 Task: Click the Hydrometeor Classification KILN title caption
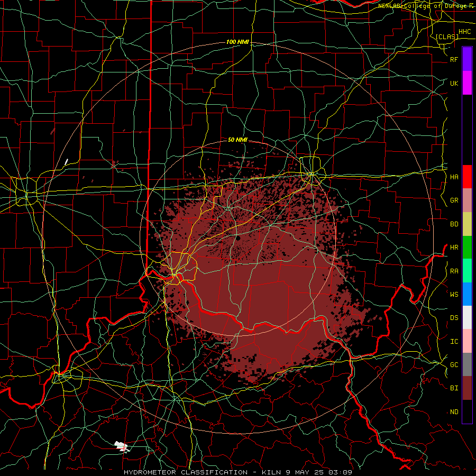point(237,472)
